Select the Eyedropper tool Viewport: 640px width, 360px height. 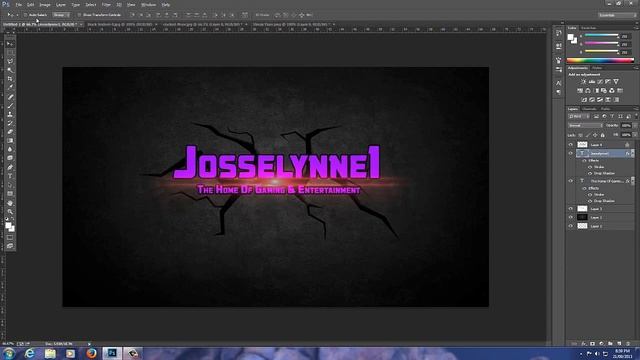[x=10, y=87]
